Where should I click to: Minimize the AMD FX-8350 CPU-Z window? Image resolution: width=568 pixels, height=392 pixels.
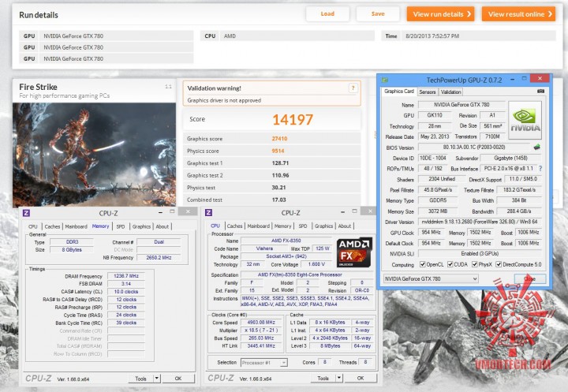(342, 212)
